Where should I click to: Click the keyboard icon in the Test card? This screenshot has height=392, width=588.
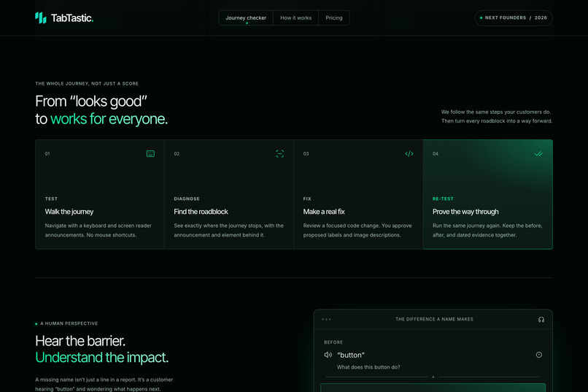150,153
